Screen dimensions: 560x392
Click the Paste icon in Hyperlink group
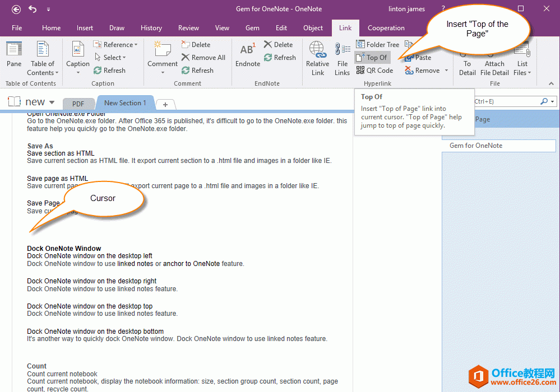pos(418,57)
